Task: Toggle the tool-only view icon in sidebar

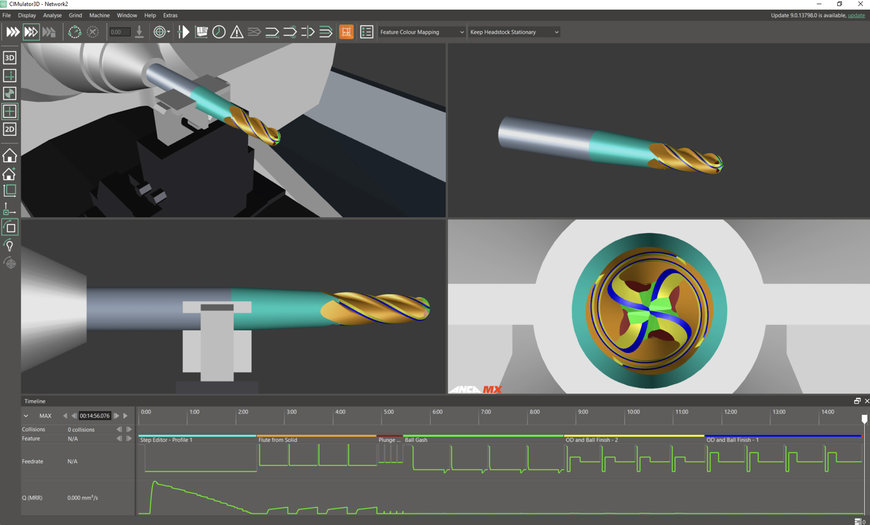Action: (9, 93)
